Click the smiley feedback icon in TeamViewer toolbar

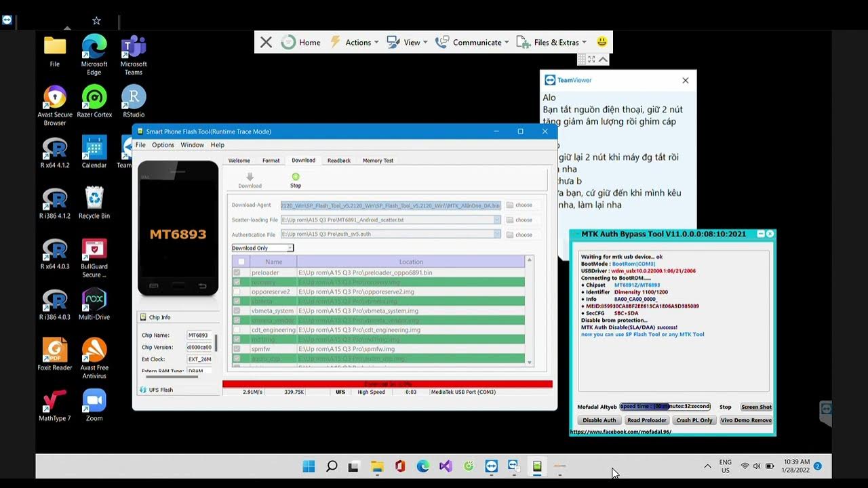point(601,42)
